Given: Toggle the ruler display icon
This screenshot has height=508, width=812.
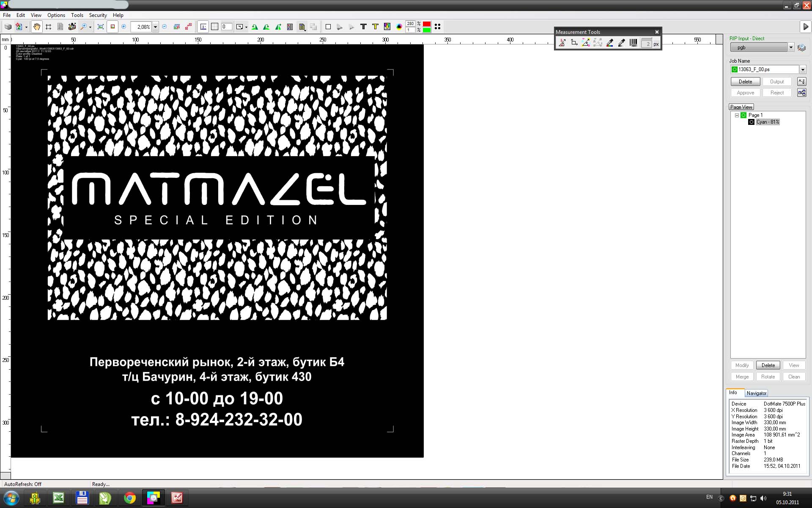Looking at the screenshot, I should pyautogui.click(x=203, y=27).
